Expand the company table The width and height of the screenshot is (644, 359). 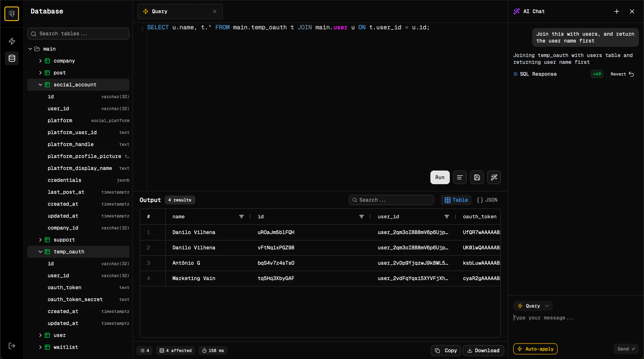[x=40, y=61]
